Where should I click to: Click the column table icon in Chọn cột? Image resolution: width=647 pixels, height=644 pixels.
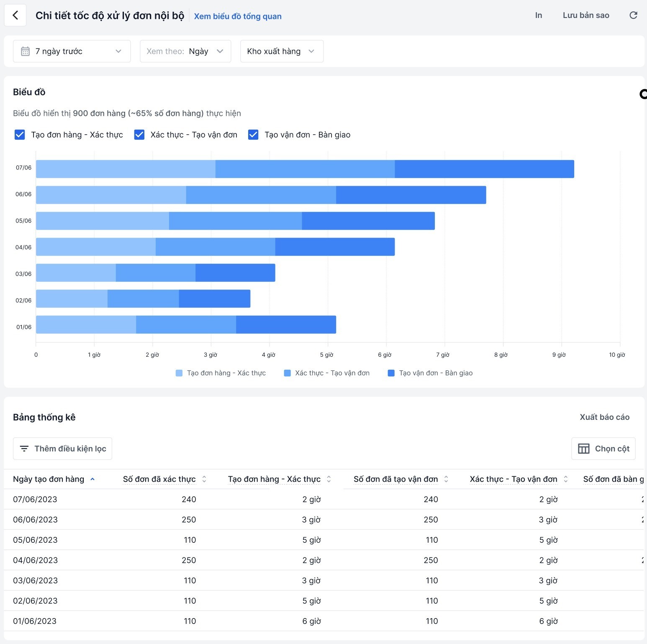(583, 449)
